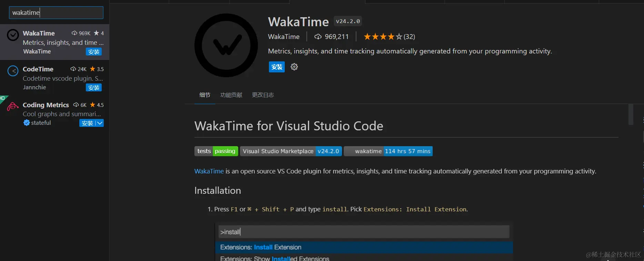Viewport: 644px width, 261px height.
Task: Open Coding Metrics install options dropdown
Action: point(100,123)
